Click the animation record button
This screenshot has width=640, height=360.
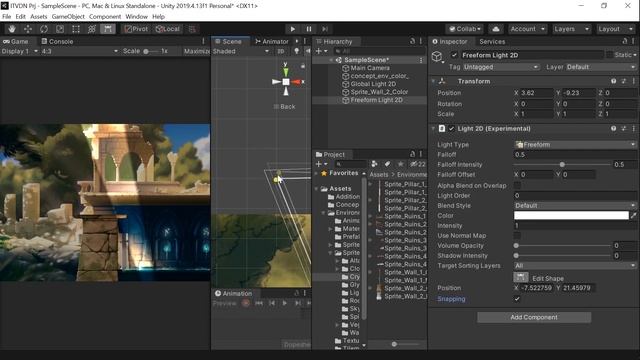tap(246, 303)
